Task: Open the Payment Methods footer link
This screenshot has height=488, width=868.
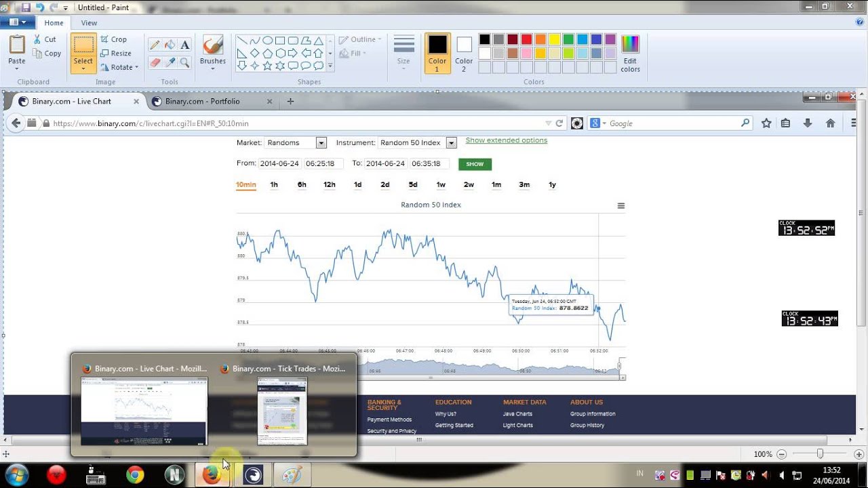Action: 389,420
